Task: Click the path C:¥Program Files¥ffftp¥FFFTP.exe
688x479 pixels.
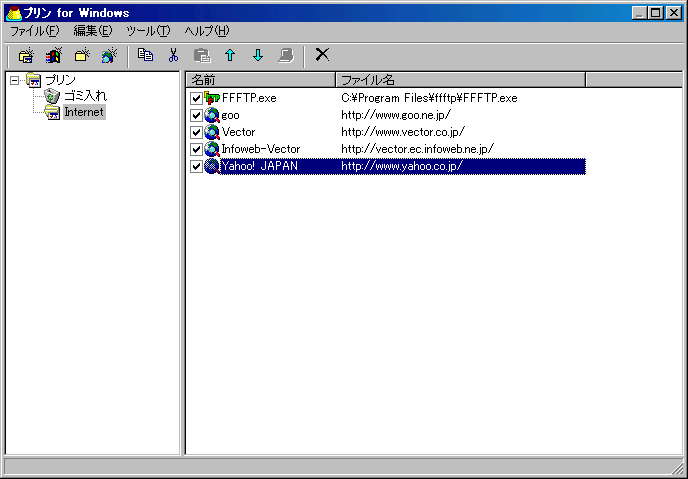Action: (x=429, y=98)
